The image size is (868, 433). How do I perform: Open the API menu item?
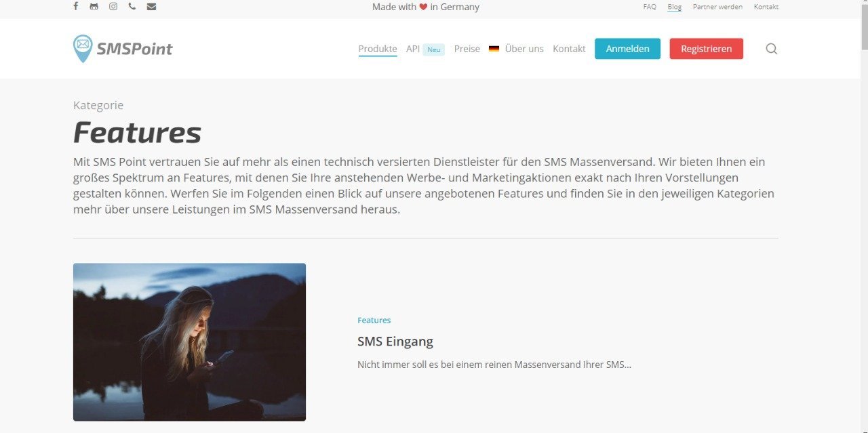413,49
